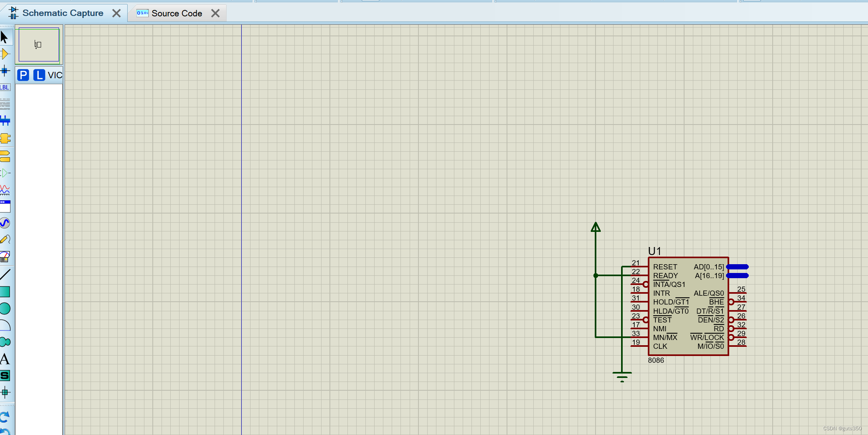The width and height of the screenshot is (868, 435).
Task: Choose the Junction Dot mode tool
Action: [5, 71]
